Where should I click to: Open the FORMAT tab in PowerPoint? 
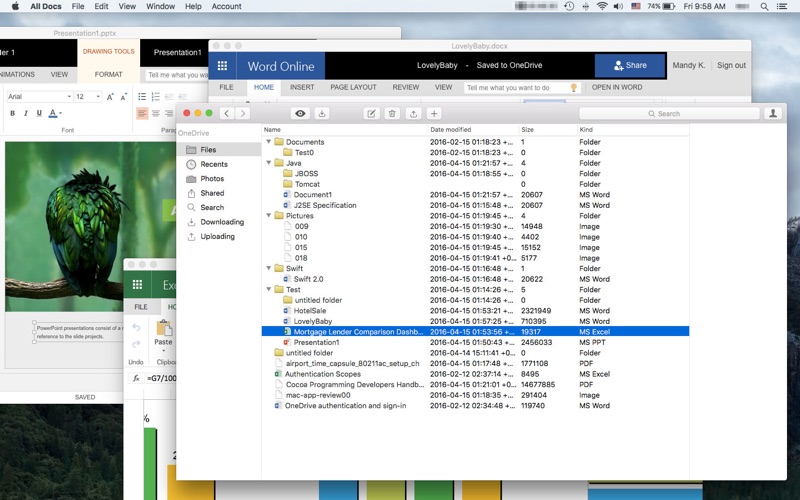[109, 74]
